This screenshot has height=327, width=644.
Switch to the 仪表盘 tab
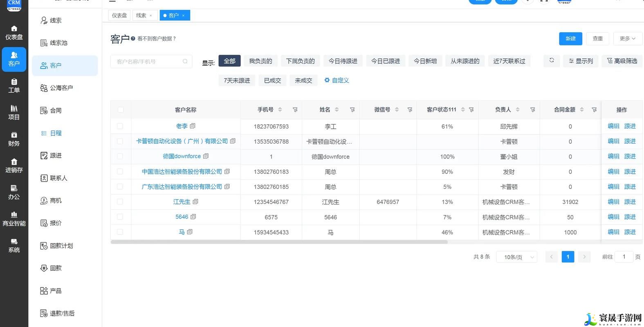119,15
